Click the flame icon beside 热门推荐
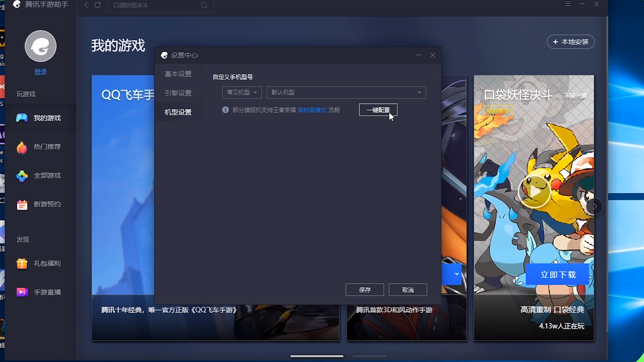Screen dimensions: 644x362 tap(22, 147)
